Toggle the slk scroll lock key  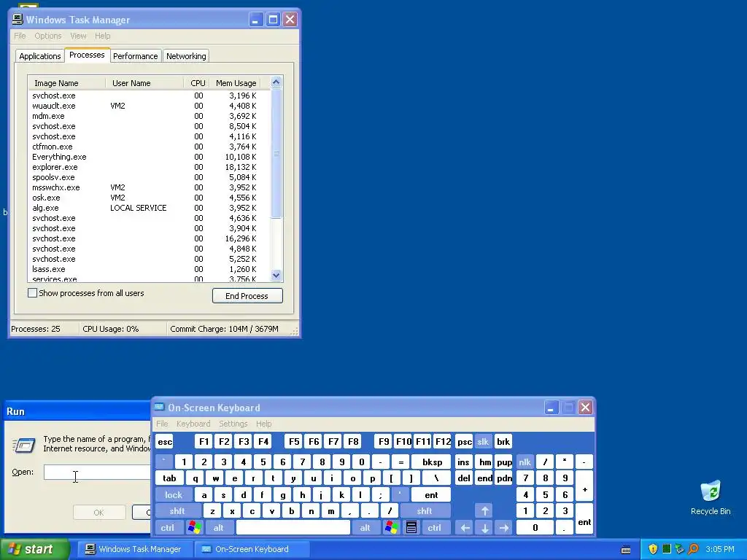coord(483,441)
